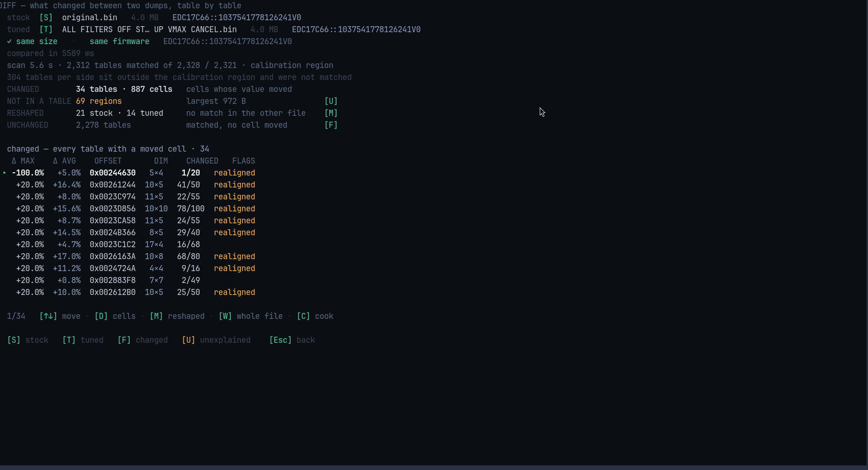The image size is (868, 470).
Task: Click the DIM column header
Action: pyautogui.click(x=161, y=161)
